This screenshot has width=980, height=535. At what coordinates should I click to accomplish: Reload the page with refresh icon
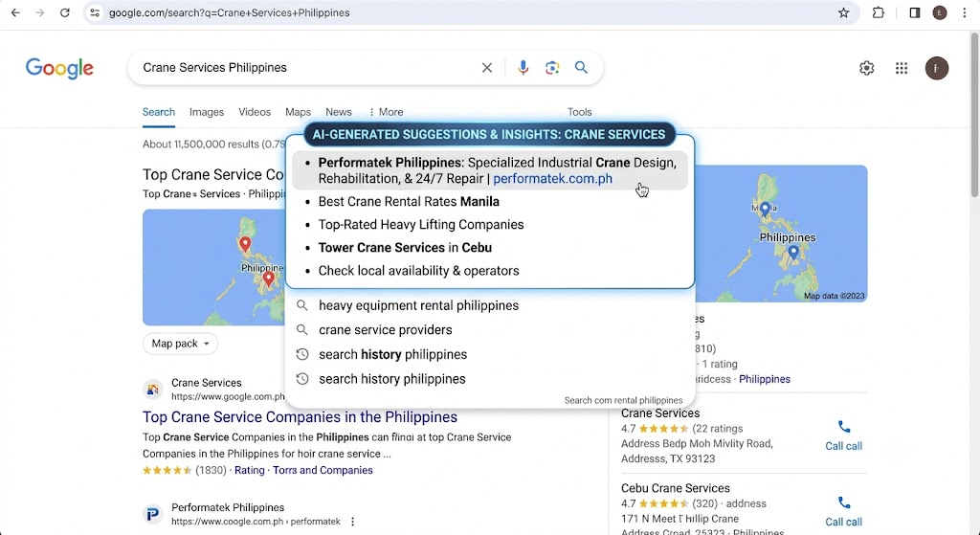coord(64,12)
